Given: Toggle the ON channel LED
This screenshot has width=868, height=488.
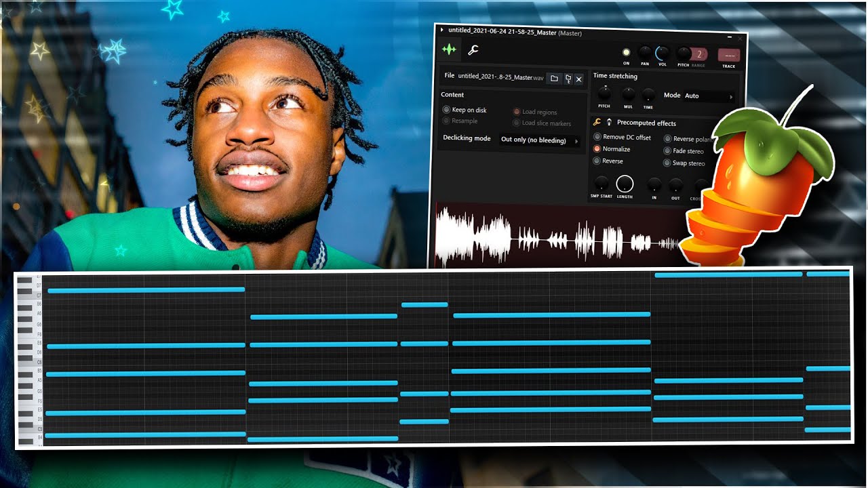Looking at the screenshot, I should point(626,53).
